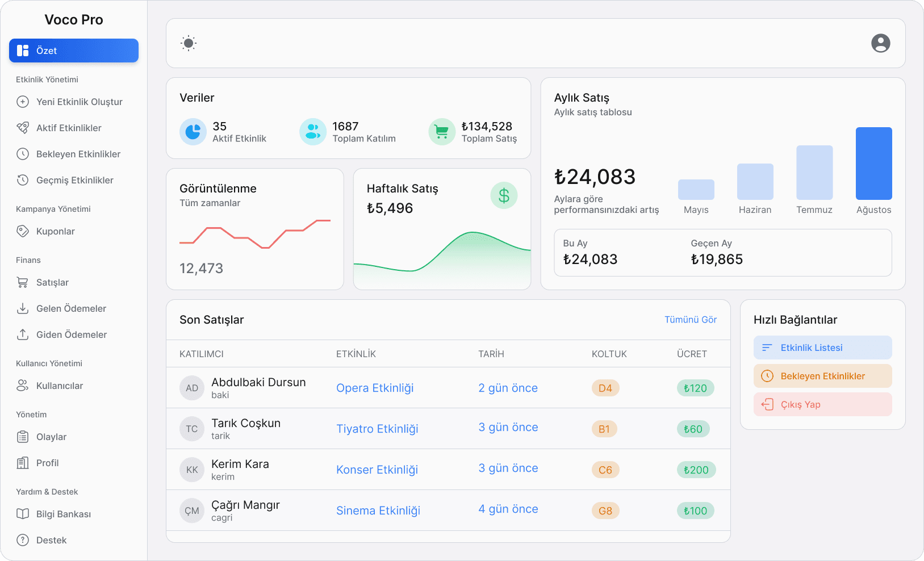Click the Toplam Katılım people icon
The height and width of the screenshot is (561, 924).
313,132
